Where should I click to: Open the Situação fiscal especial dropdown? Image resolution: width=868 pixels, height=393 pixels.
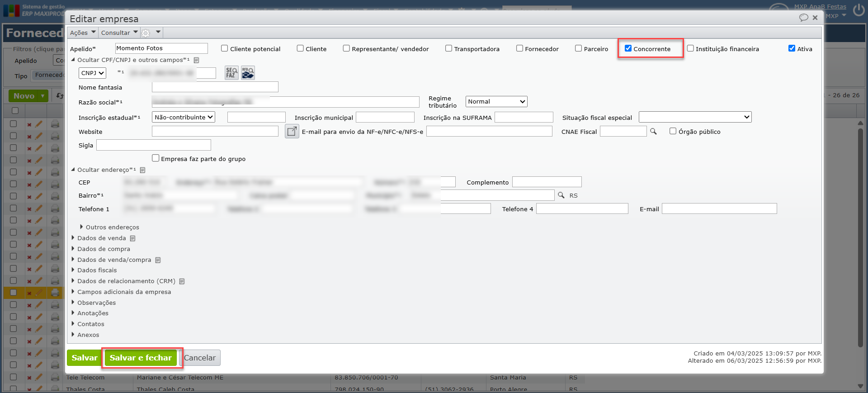click(x=695, y=117)
